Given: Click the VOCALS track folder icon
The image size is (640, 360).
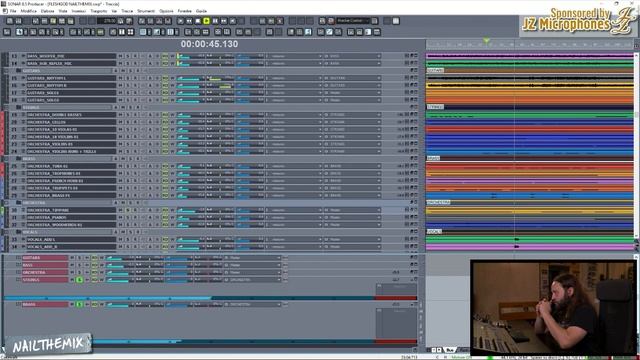Looking at the screenshot, I should click(x=18, y=232).
